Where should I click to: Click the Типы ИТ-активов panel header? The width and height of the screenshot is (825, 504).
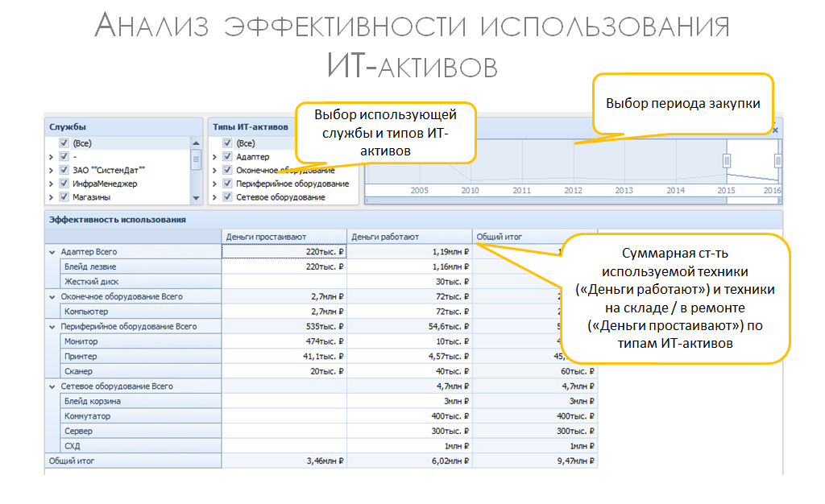[251, 126]
